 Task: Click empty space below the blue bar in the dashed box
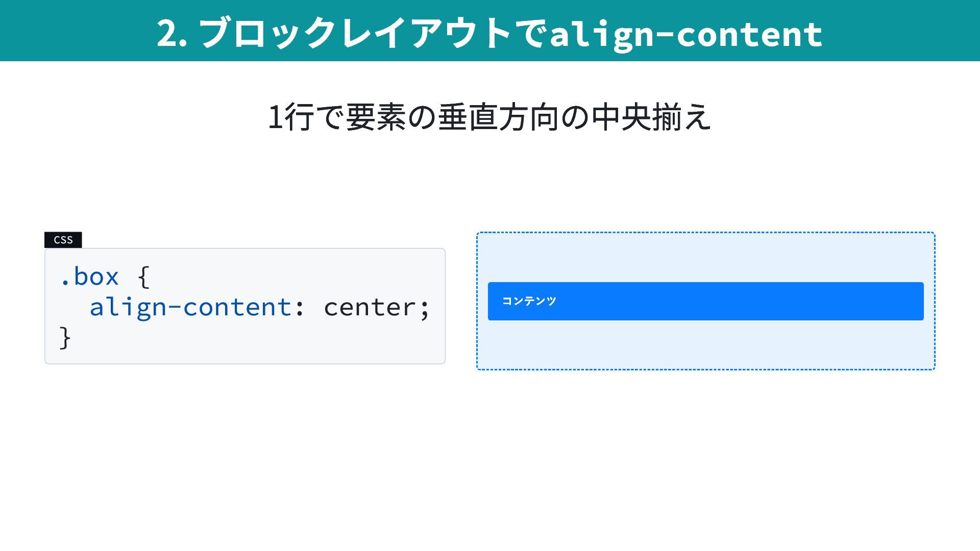click(x=705, y=344)
